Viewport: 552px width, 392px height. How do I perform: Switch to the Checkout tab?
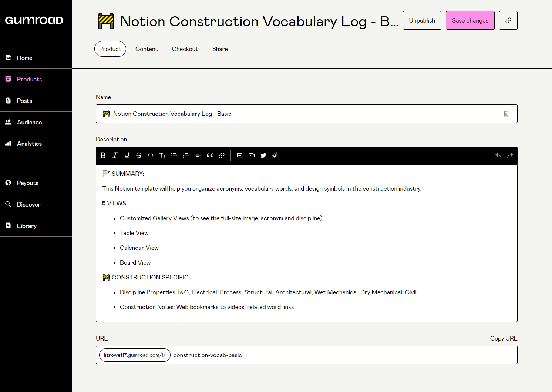coord(185,49)
